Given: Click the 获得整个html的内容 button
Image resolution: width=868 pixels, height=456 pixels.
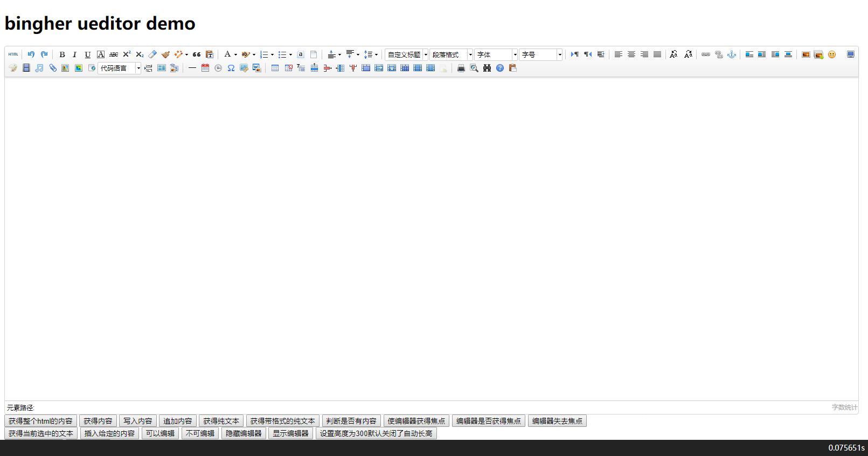Looking at the screenshot, I should pos(40,421).
